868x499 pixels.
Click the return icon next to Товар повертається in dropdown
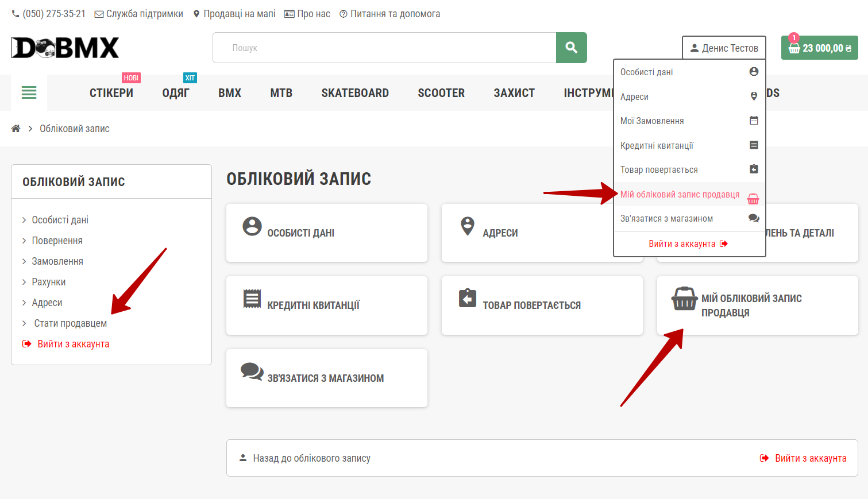click(754, 169)
